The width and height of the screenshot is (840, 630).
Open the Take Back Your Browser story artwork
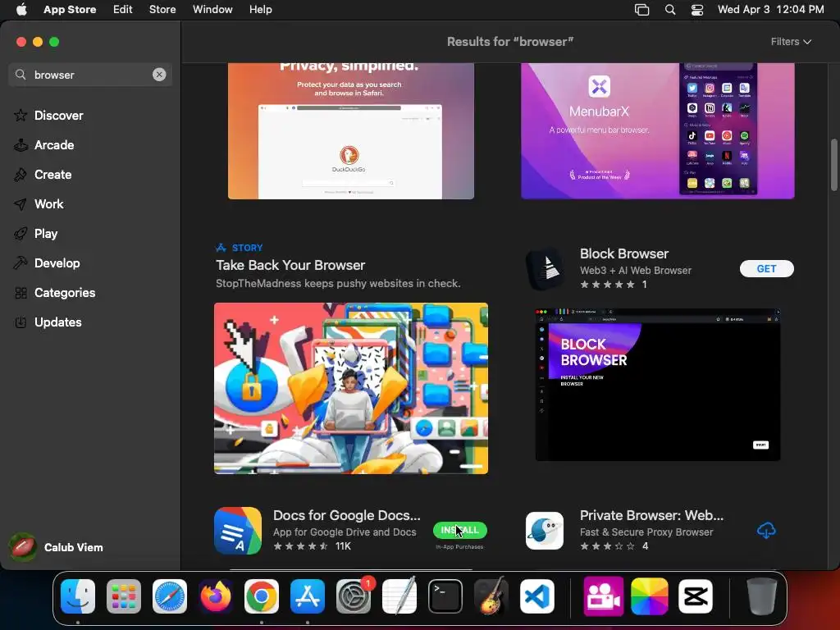coord(351,388)
